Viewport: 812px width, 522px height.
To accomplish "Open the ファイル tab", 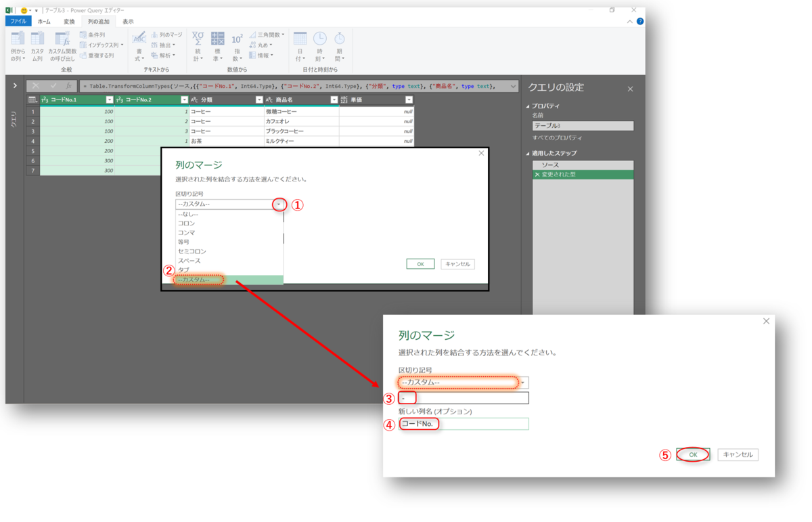I will 18,22.
